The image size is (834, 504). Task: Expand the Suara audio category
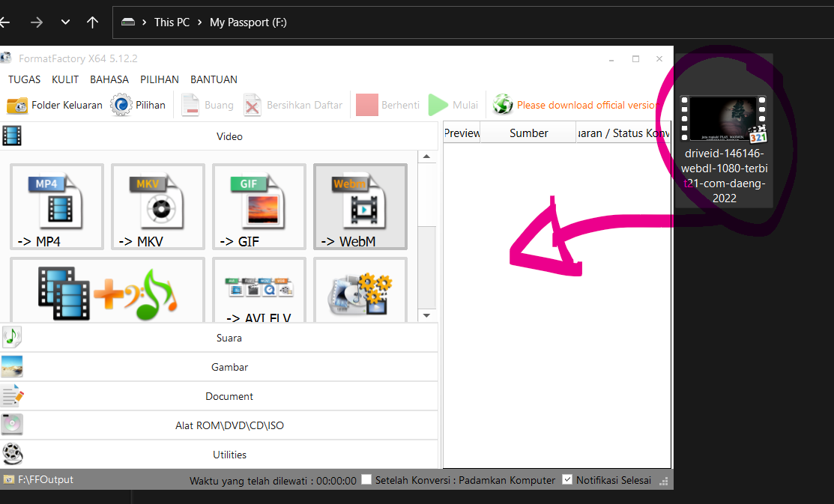pos(219,338)
